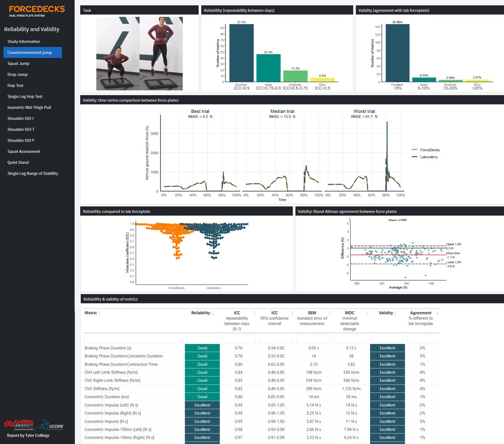
Task: Select Single Leg Hop Test
Action: click(25, 97)
